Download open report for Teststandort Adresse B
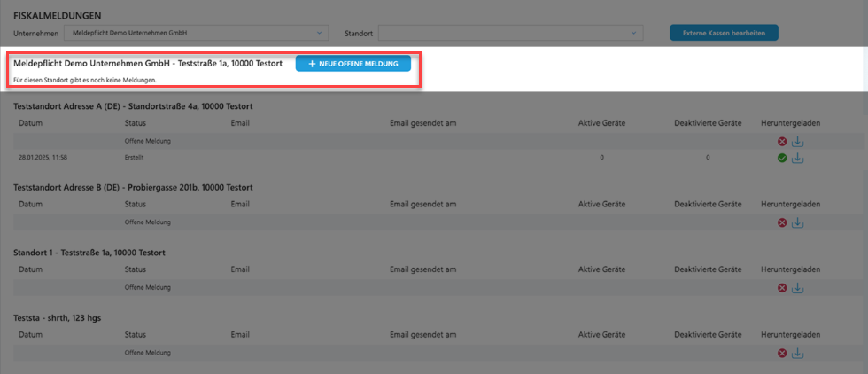Viewport: 868px width, 374px height. tap(797, 222)
